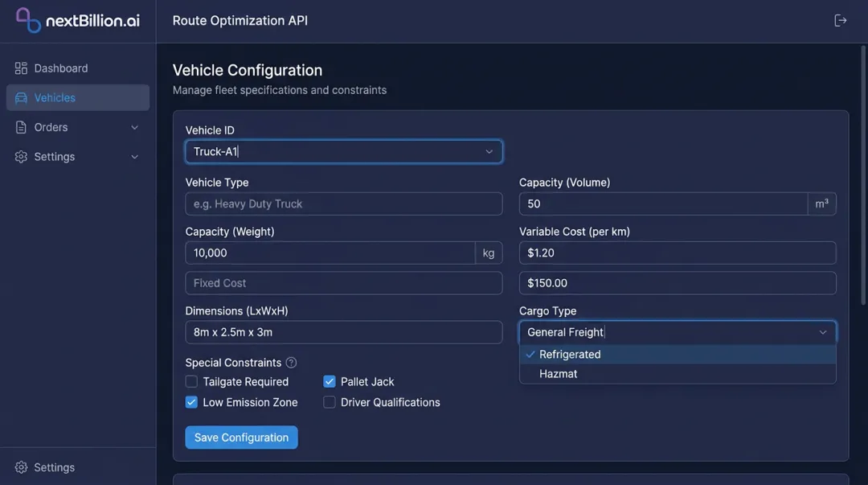Choose Hazmat from Cargo Type list
The width and height of the screenshot is (868, 485).
[x=678, y=373]
